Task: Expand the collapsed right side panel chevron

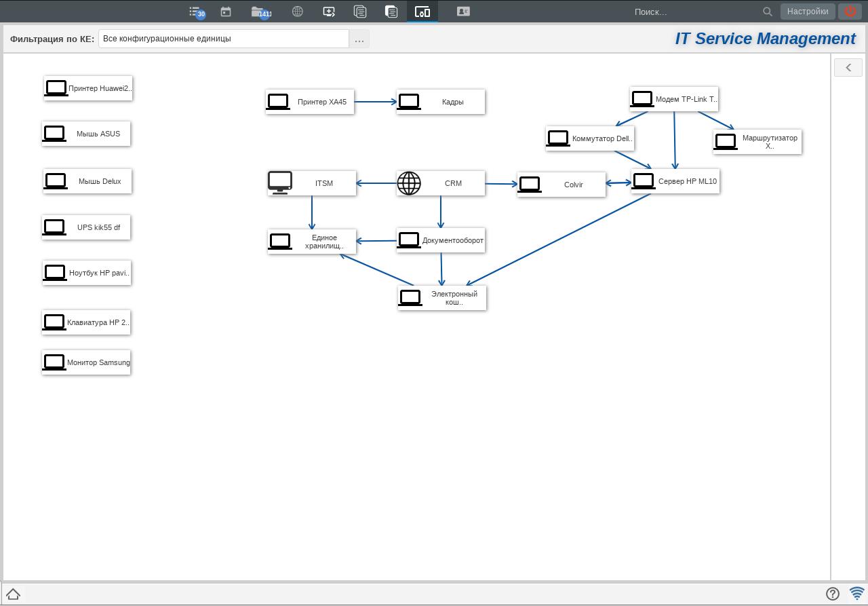Action: point(848,67)
